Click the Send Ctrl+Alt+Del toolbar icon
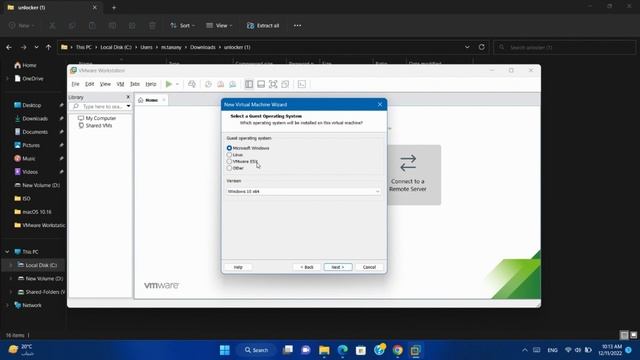This screenshot has height=360, width=640. 192,84
